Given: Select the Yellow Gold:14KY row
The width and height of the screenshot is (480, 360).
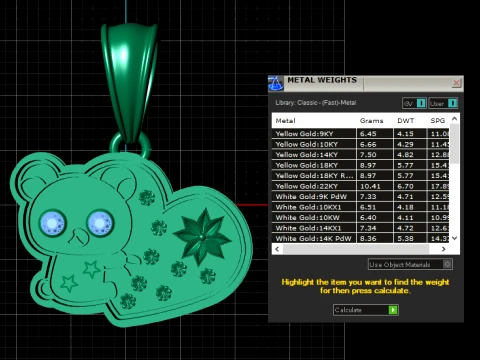Looking at the screenshot, I should click(x=361, y=155).
